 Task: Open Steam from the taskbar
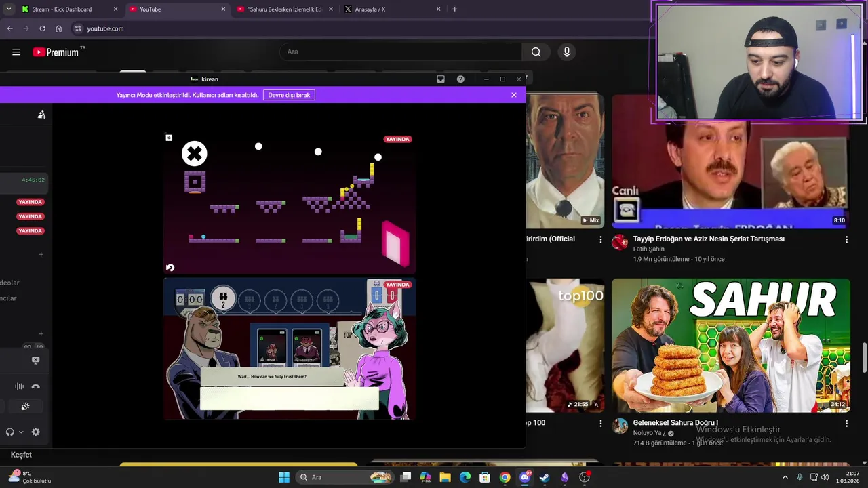[545, 477]
